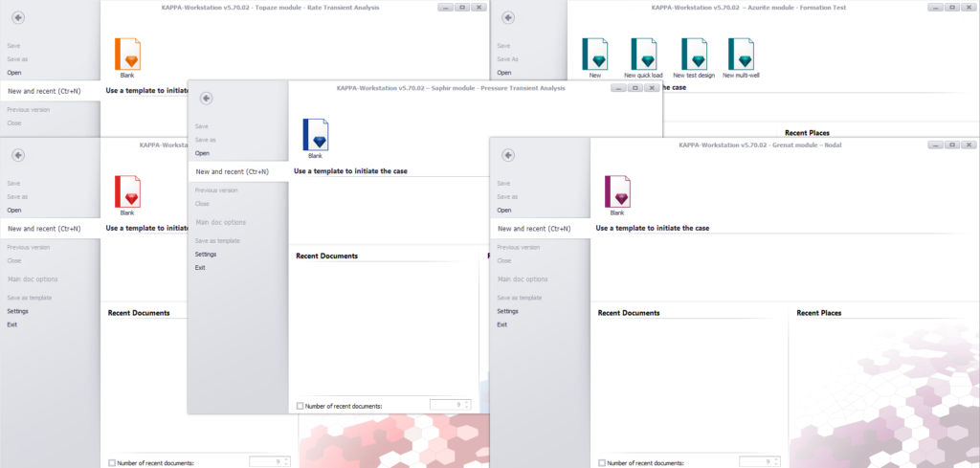Open the Blank template in the Saphir window

pyautogui.click(x=316, y=138)
